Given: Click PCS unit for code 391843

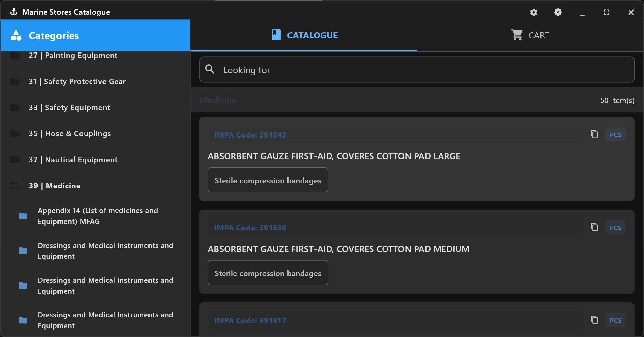Looking at the screenshot, I should click(x=615, y=134).
